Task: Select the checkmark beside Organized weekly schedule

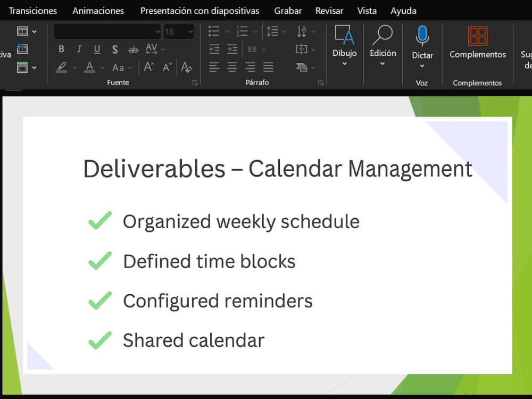Action: [x=100, y=221]
